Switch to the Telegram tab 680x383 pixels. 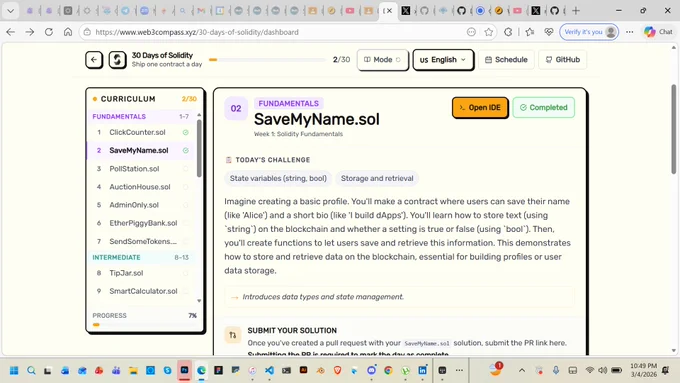coord(125,11)
